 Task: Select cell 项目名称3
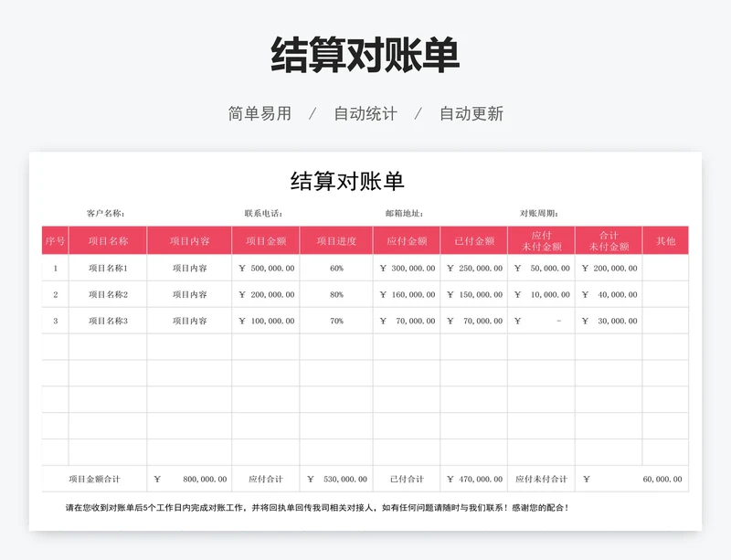pos(108,321)
